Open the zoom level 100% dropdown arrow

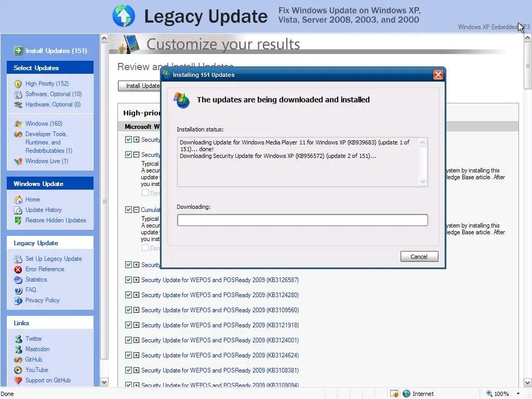click(518, 394)
